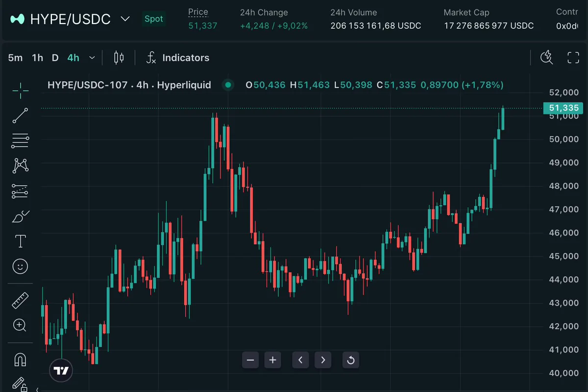
Task: Open the HYPE/USDC pair selector chevron
Action: point(125,19)
